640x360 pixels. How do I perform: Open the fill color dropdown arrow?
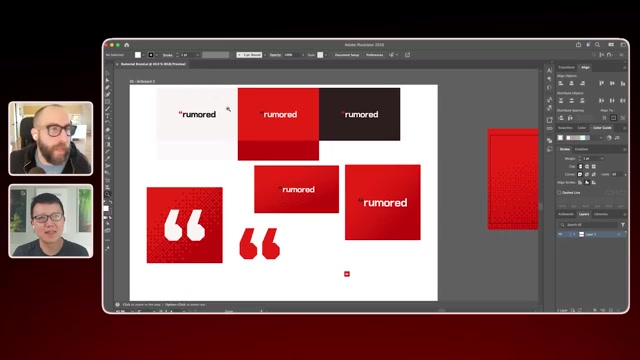pyautogui.click(x=143, y=55)
